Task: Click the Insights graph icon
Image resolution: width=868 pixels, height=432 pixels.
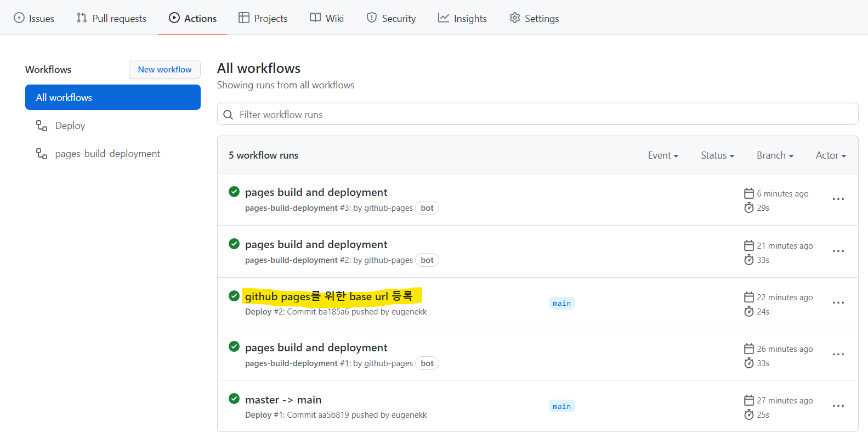Action: coord(443,18)
